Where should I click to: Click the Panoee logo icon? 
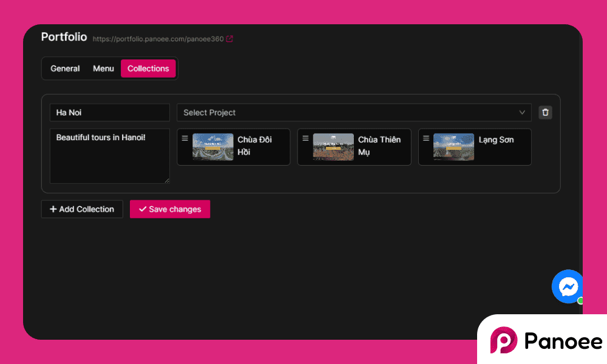[503, 340]
